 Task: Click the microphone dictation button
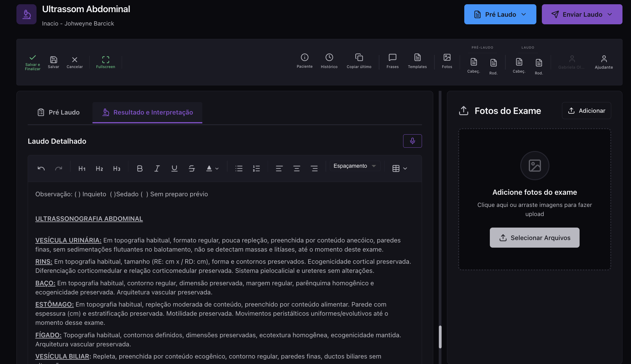(x=412, y=141)
